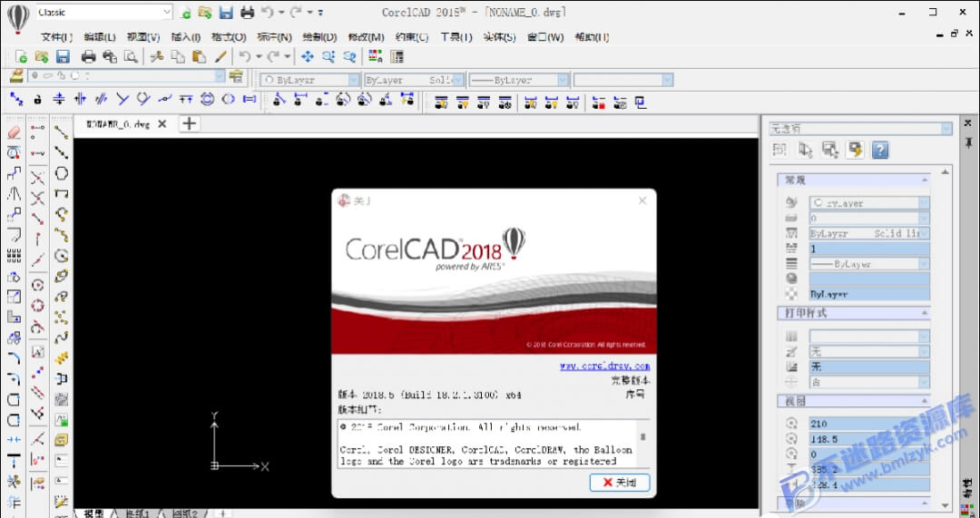Activate the Pan four-arrow tool
The image size is (980, 518).
pos(307,57)
